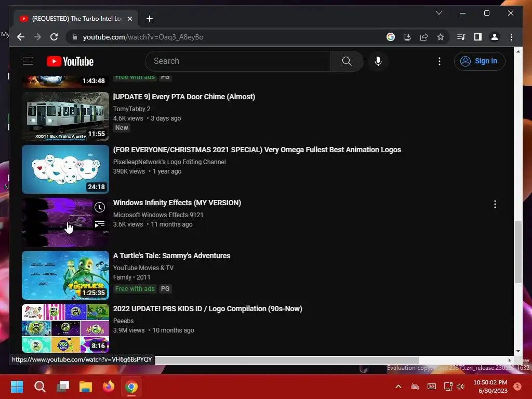The width and height of the screenshot is (532, 399).
Task: Start voice search with microphone icon
Action: coord(378,61)
